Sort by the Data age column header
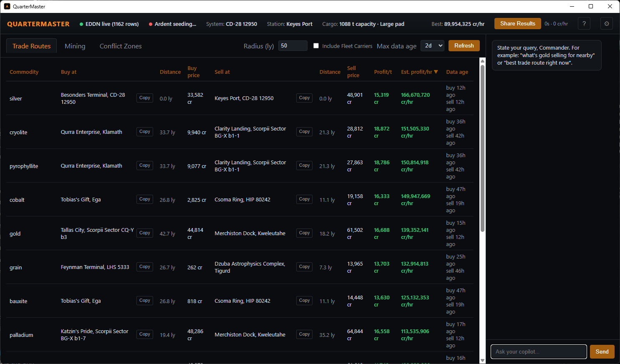Screen dimensions: 620x364 tap(457, 72)
